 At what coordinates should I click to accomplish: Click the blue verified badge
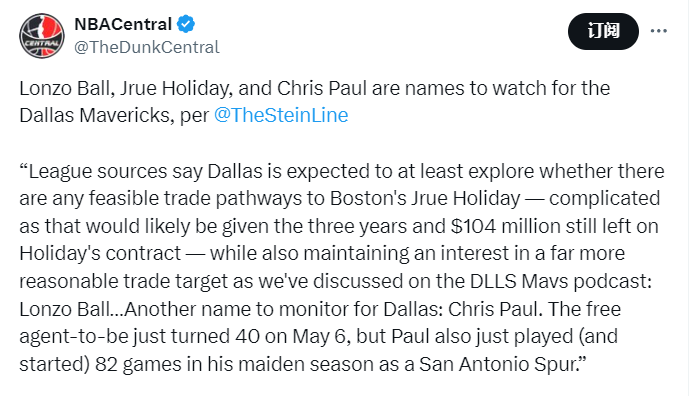pyautogui.click(x=186, y=24)
